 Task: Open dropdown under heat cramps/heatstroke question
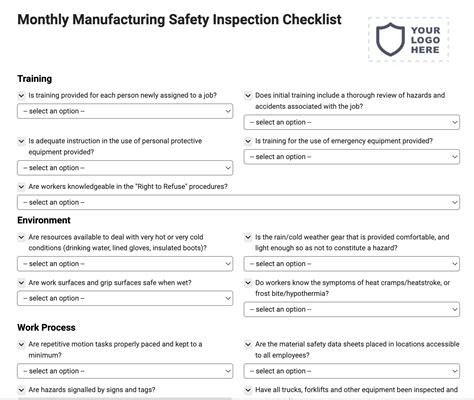click(x=352, y=309)
